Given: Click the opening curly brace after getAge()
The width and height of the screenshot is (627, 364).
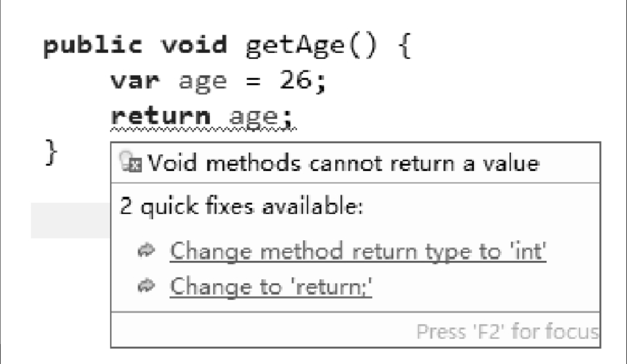Looking at the screenshot, I should [404, 46].
